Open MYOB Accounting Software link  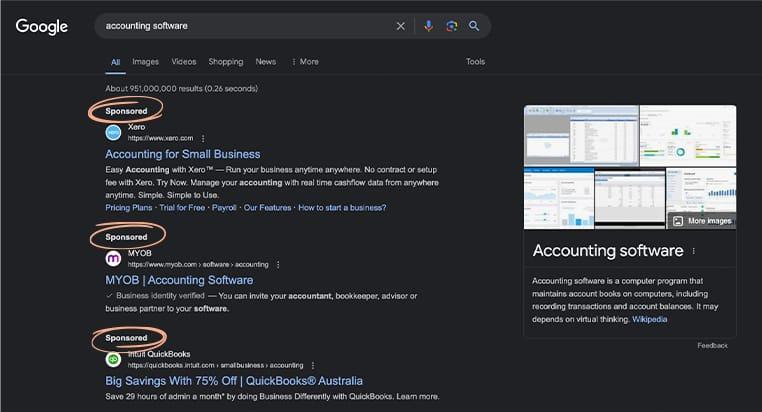[x=179, y=280]
